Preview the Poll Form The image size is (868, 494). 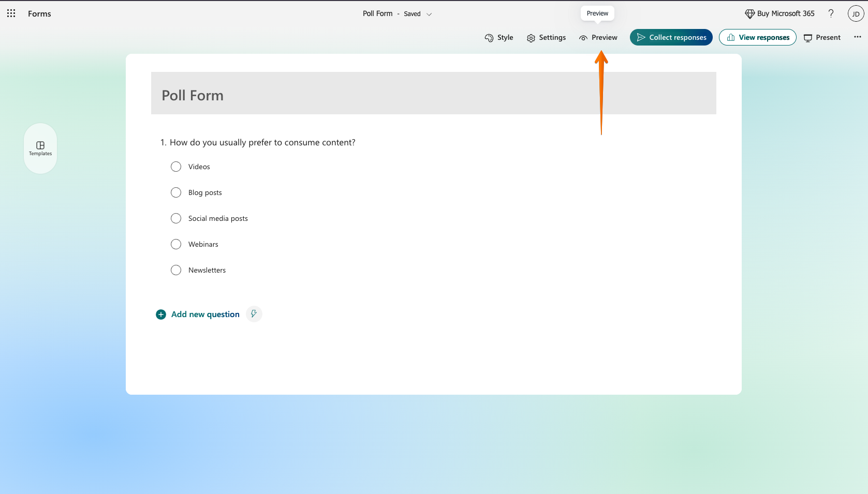[598, 37]
